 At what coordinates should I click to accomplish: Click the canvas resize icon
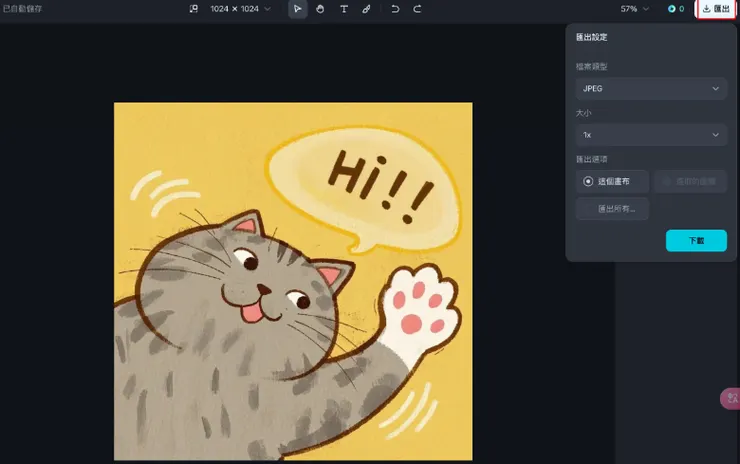coord(194,9)
